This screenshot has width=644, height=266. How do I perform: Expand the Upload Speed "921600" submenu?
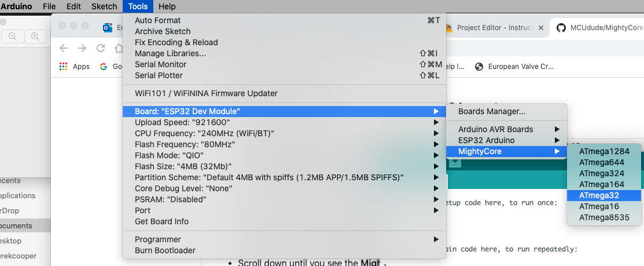284,122
